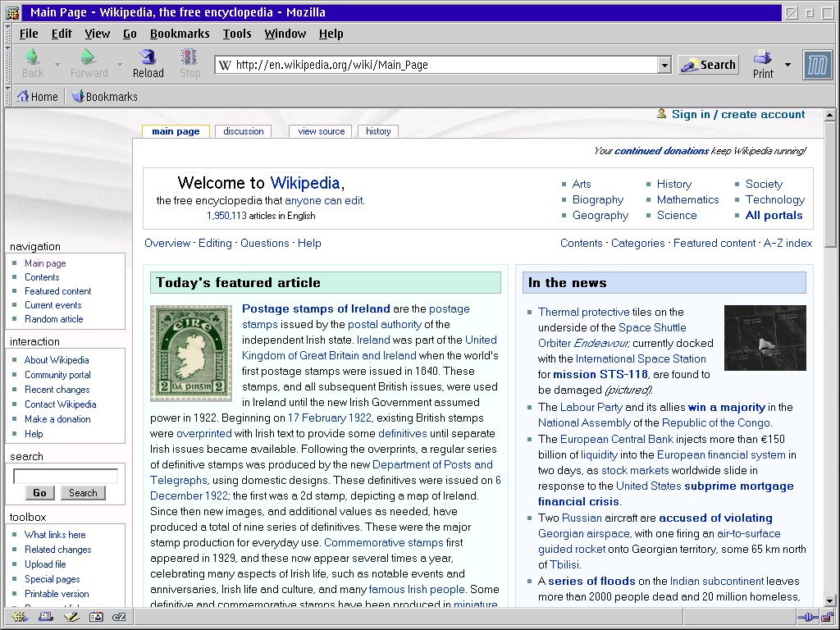Open the Edit menu
840x630 pixels.
tap(62, 34)
